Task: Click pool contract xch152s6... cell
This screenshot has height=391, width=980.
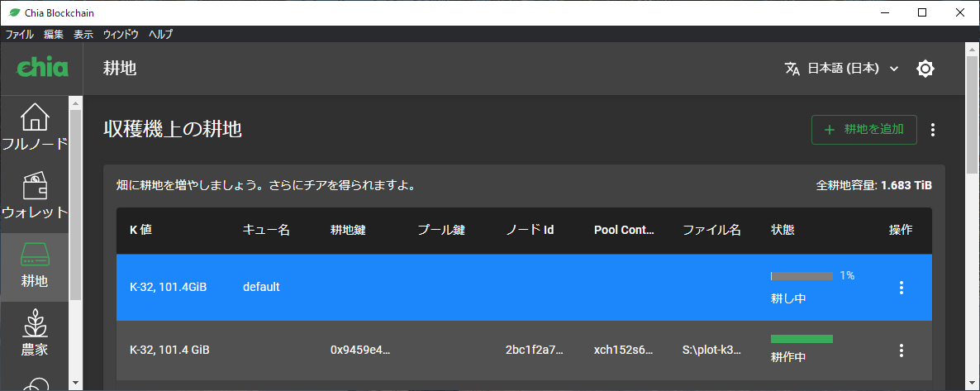Action: point(624,350)
